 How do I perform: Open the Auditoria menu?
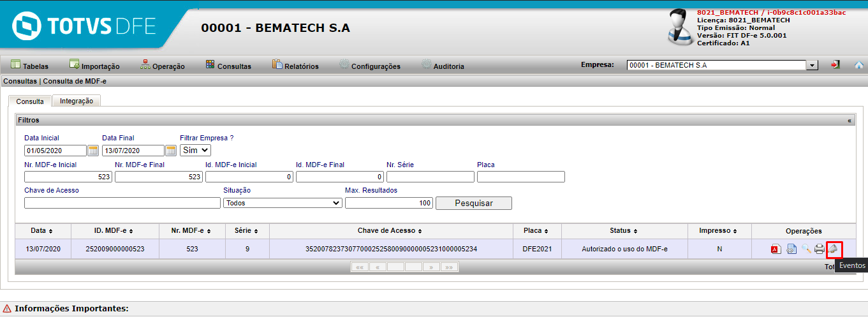pyautogui.click(x=443, y=66)
